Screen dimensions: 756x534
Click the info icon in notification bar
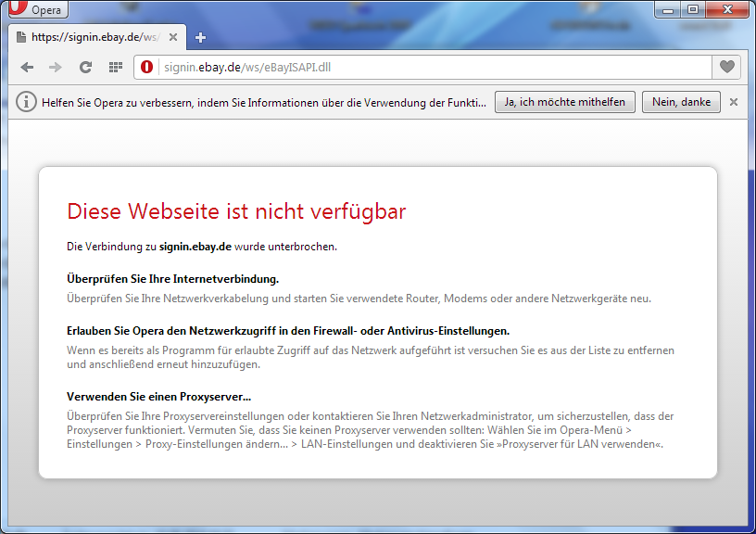pos(26,102)
